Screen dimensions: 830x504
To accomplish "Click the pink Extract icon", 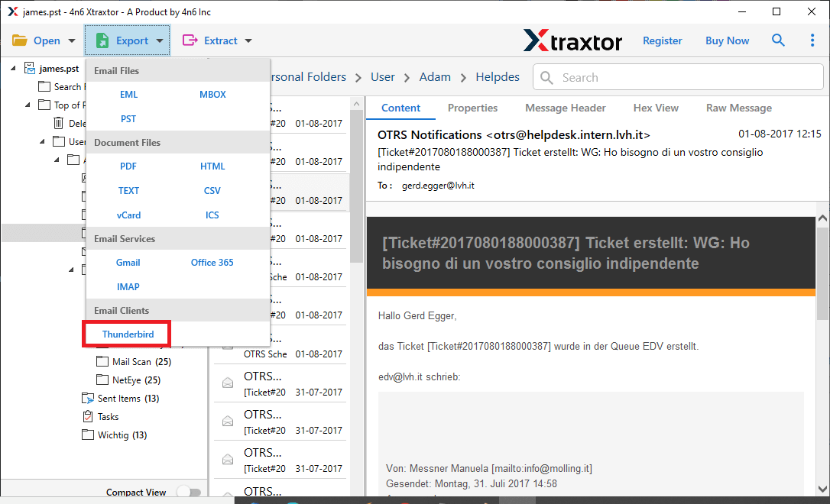I will 190,40.
